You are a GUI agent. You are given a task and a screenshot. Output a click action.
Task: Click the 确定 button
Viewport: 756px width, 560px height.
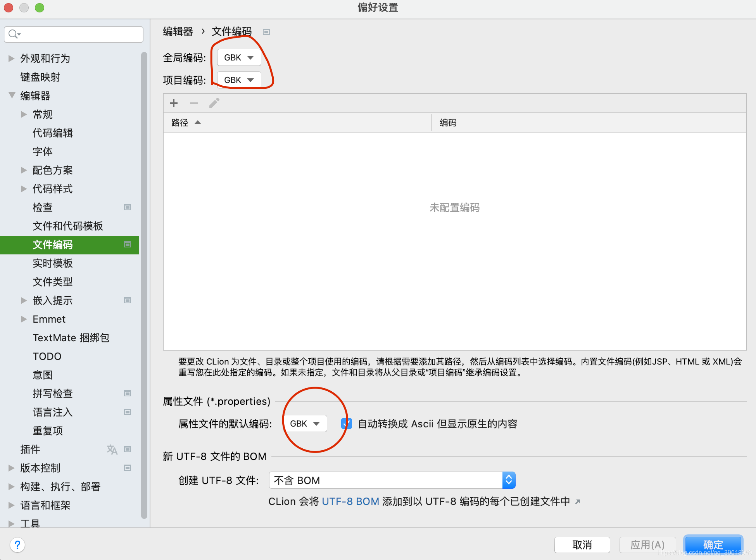(x=713, y=545)
